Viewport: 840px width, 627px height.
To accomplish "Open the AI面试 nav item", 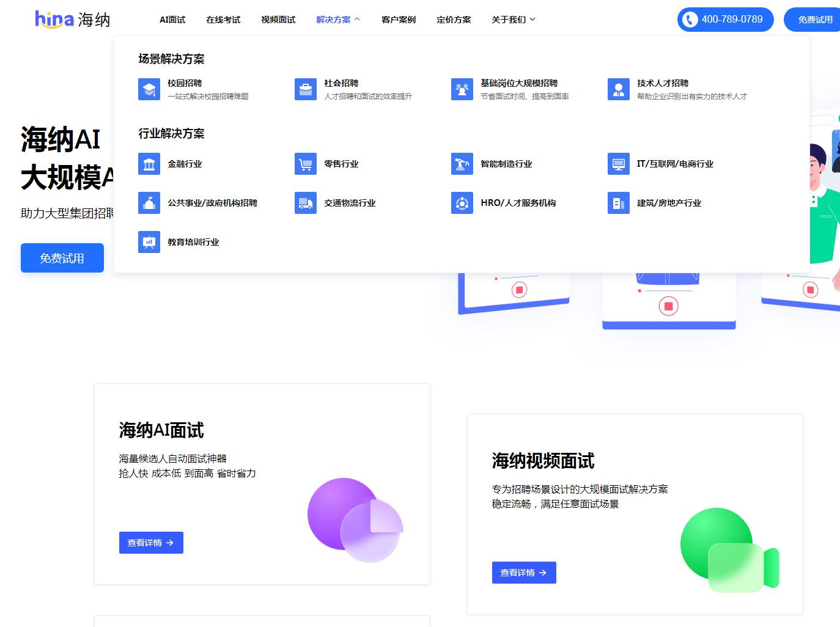I will 172,20.
